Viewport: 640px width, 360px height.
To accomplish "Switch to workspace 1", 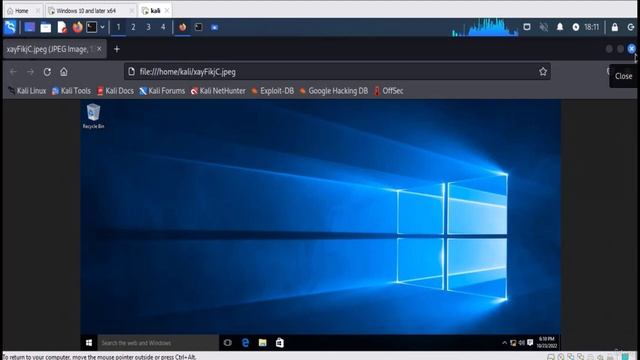I will (x=118, y=27).
